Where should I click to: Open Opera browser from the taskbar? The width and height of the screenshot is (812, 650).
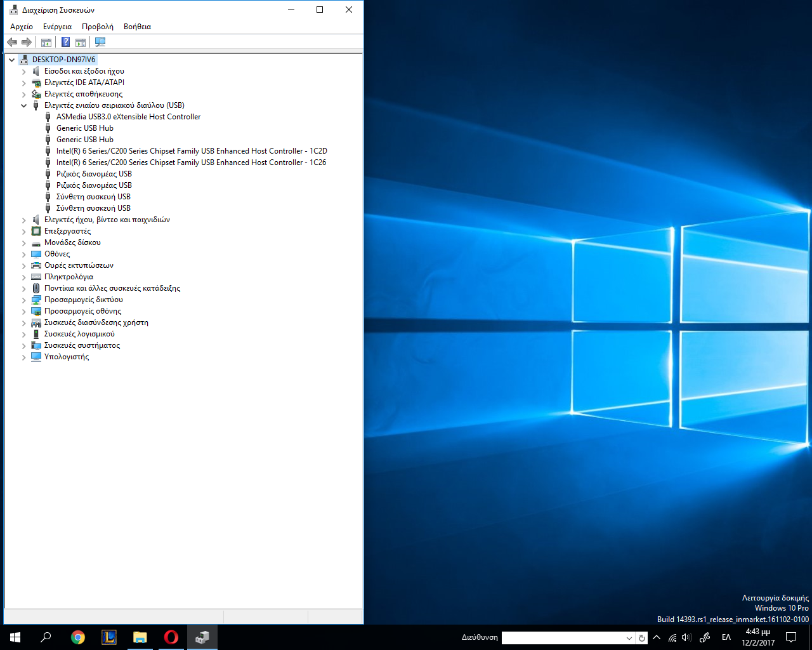click(x=171, y=637)
